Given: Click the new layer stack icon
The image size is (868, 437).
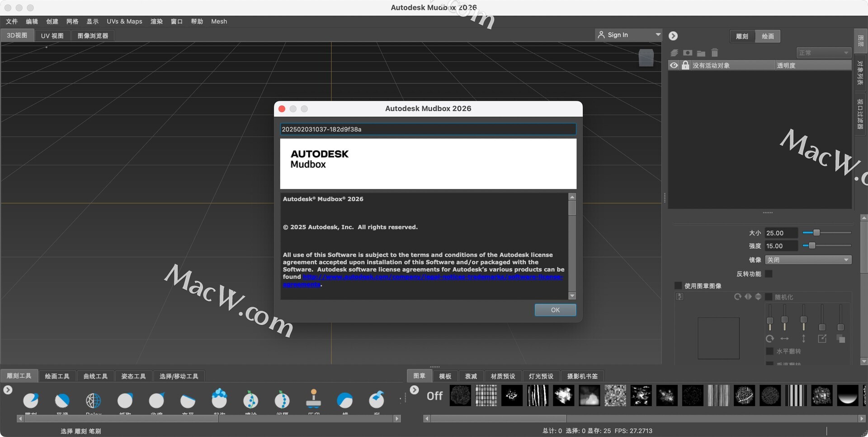Looking at the screenshot, I should click(x=674, y=53).
